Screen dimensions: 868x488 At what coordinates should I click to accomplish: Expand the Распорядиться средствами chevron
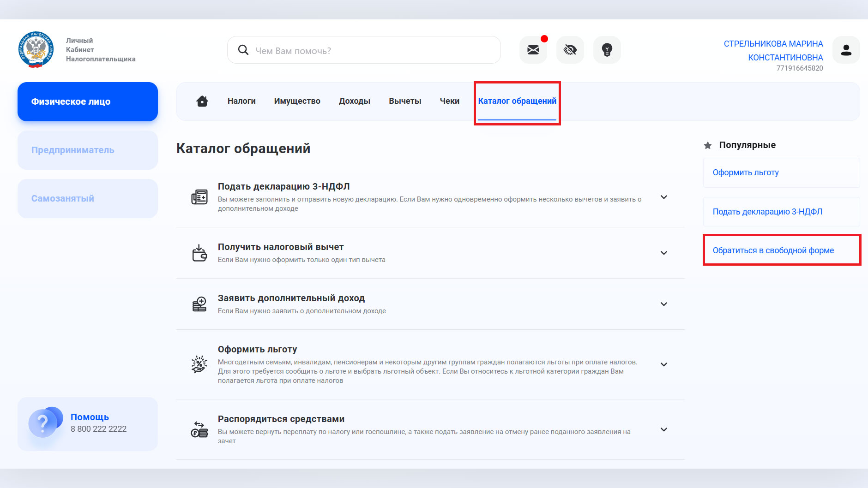(x=663, y=429)
